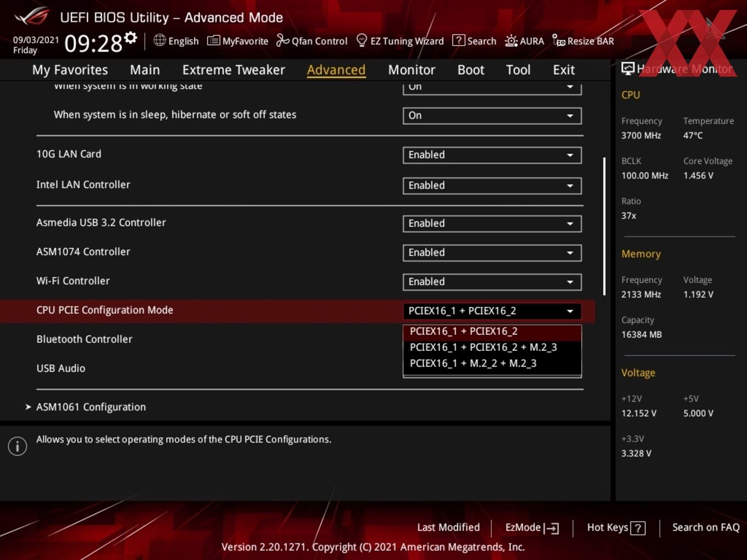The height and width of the screenshot is (560, 747).
Task: Choose PCIEX16_1 + PCIEX16_2 + M.2_3 option
Action: coord(492,348)
